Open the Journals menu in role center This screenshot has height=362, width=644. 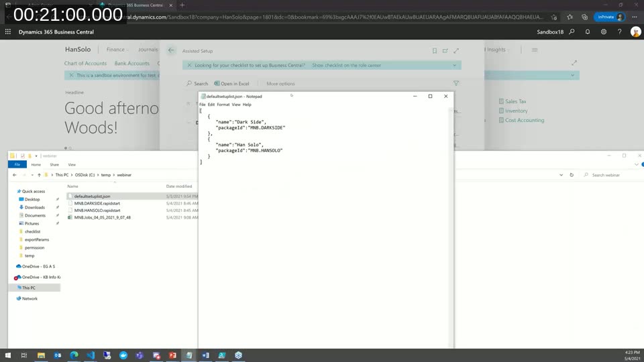coord(148,49)
